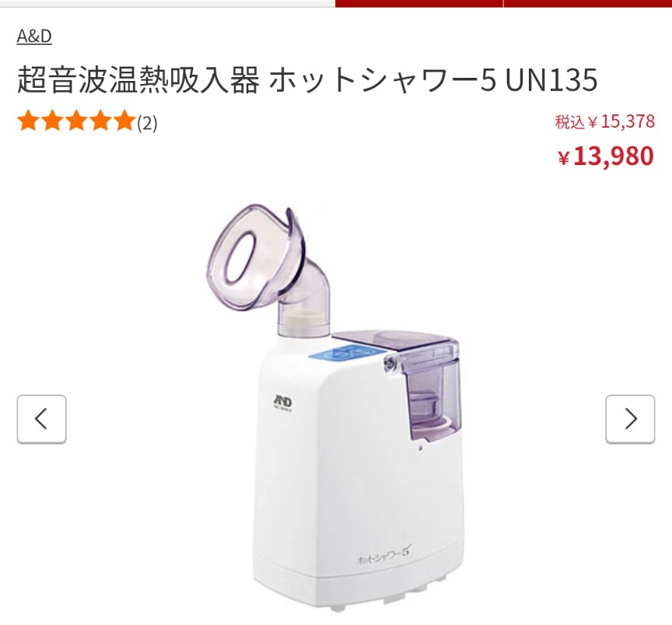Viewport: 672px width, 625px height.
Task: Open the A&D brand link
Action: [34, 36]
